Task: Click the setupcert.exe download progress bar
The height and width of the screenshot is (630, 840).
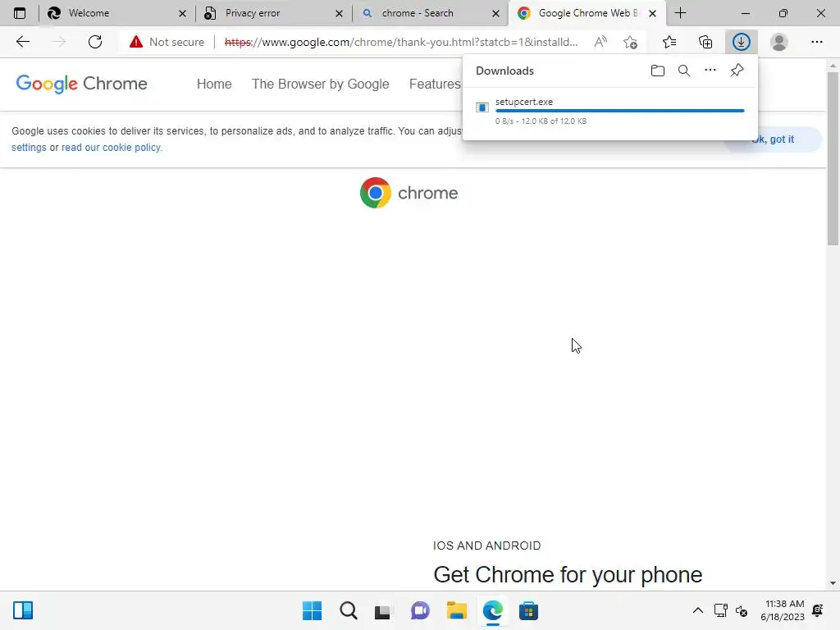Action: [x=620, y=111]
